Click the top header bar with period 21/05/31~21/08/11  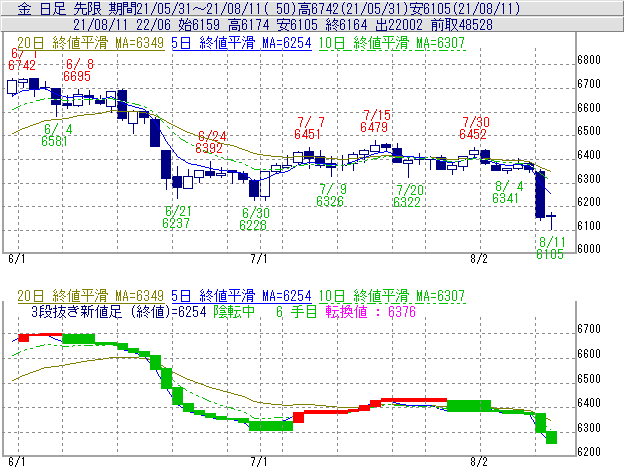(312, 8)
